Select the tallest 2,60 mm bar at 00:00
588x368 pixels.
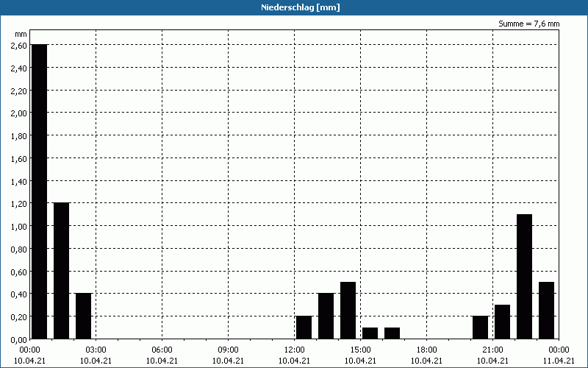coord(40,191)
